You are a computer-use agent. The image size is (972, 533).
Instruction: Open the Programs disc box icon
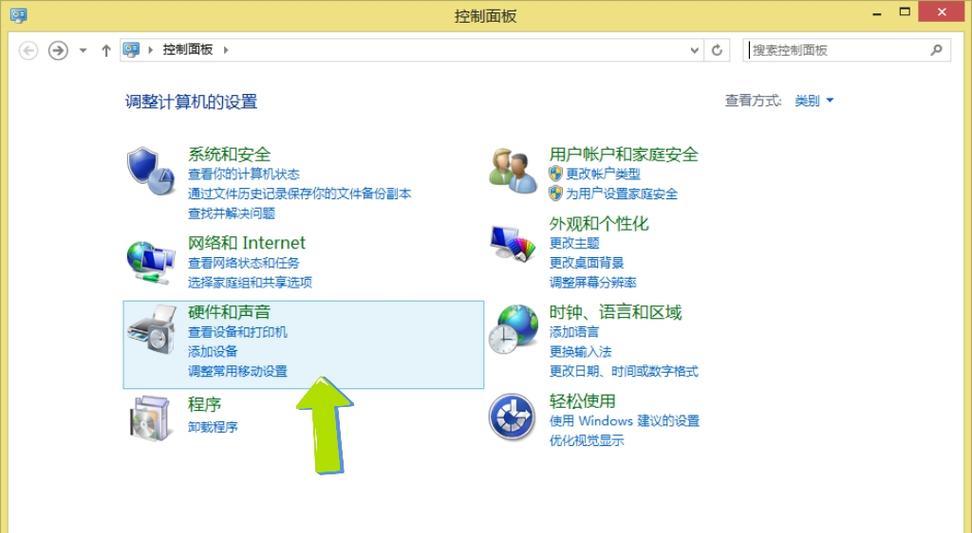pyautogui.click(x=151, y=418)
